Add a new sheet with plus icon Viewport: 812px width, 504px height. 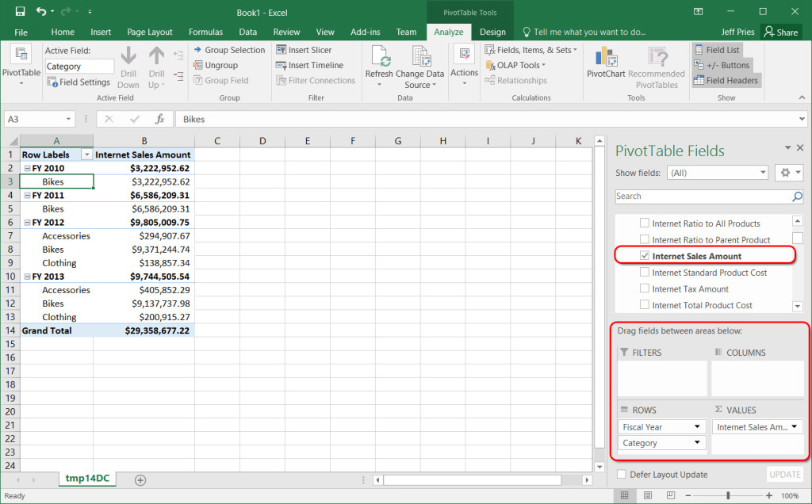click(140, 480)
